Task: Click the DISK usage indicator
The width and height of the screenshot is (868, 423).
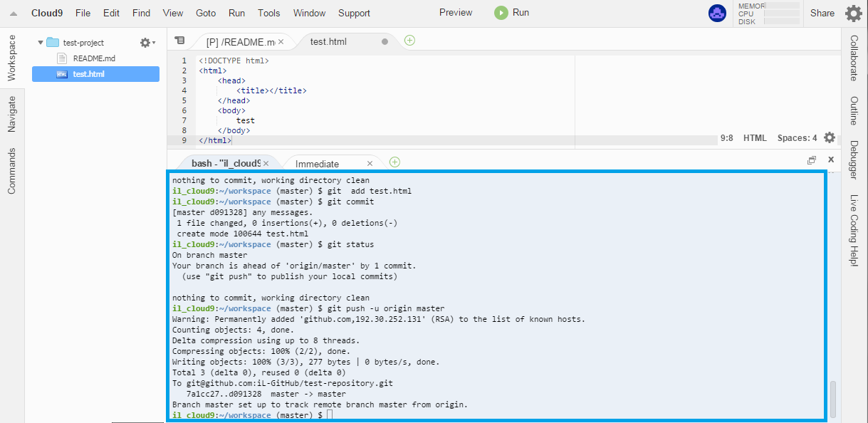Action: 769,21
